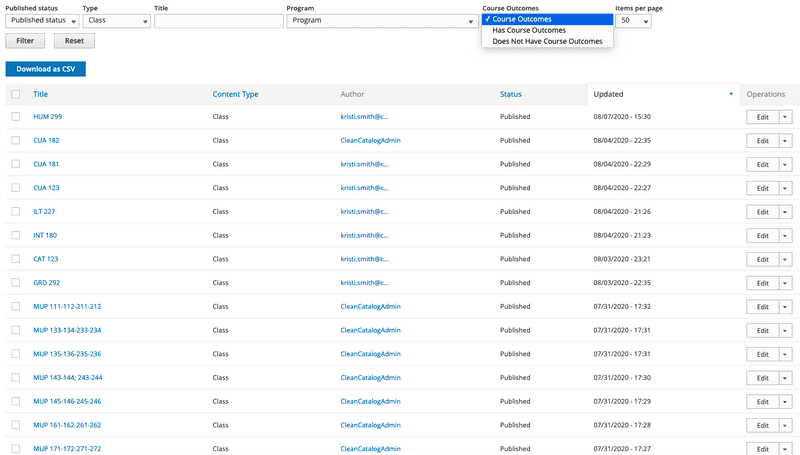Expand operations arrow for ILT 227
The width and height of the screenshot is (800, 455).
click(785, 212)
